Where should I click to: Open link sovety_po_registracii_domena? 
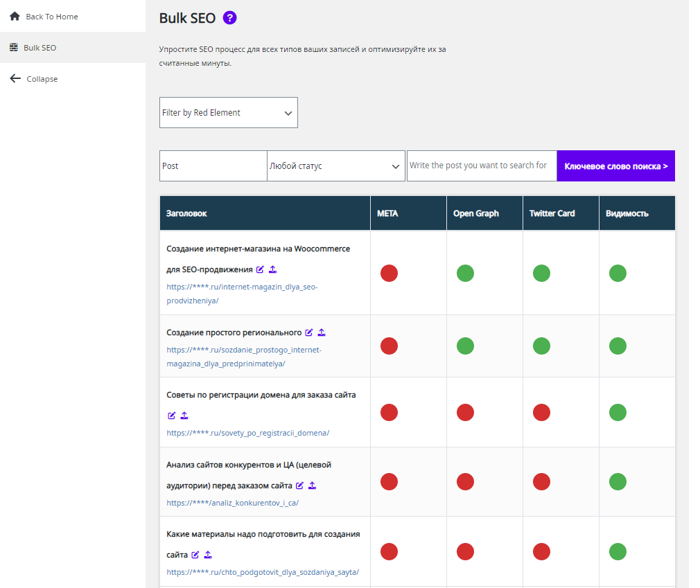coord(247,433)
